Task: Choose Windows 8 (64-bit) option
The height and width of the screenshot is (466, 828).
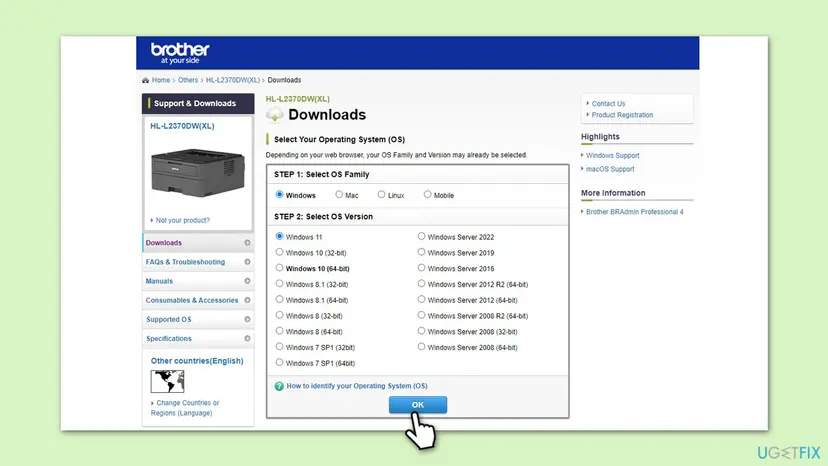Action: tap(279, 331)
